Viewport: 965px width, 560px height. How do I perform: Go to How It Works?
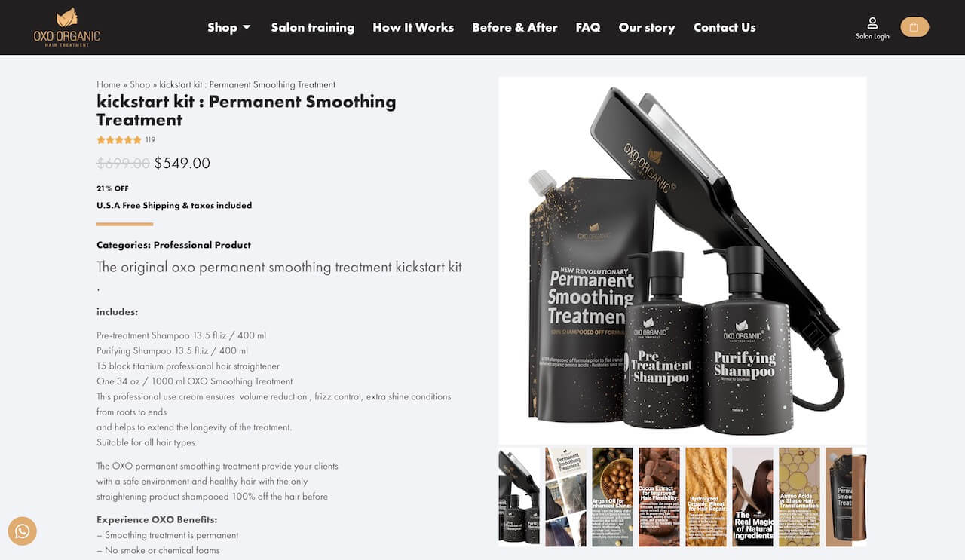pyautogui.click(x=413, y=27)
